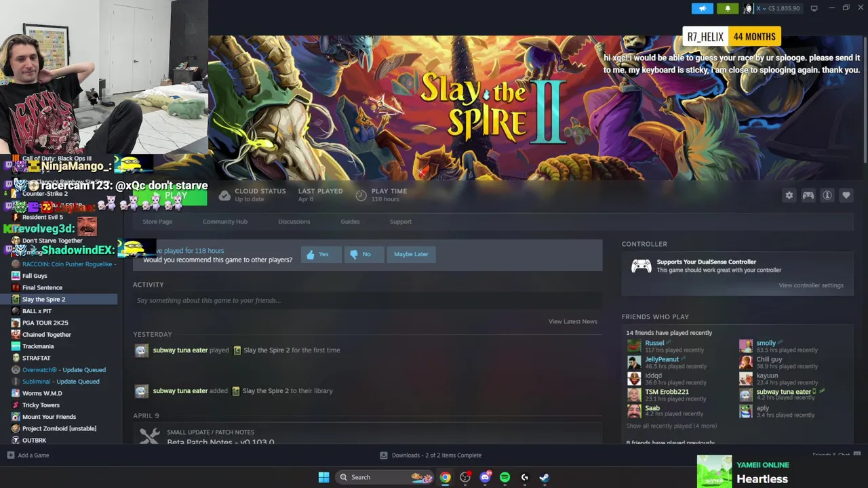868x488 pixels.
Task: Select PGA TOUR 2K25 in library
Action: pos(45,323)
